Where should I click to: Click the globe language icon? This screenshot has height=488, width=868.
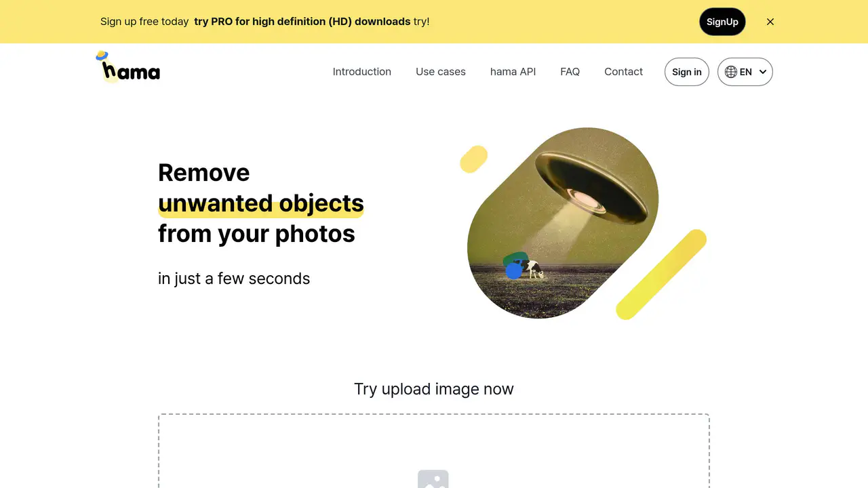[x=731, y=72]
